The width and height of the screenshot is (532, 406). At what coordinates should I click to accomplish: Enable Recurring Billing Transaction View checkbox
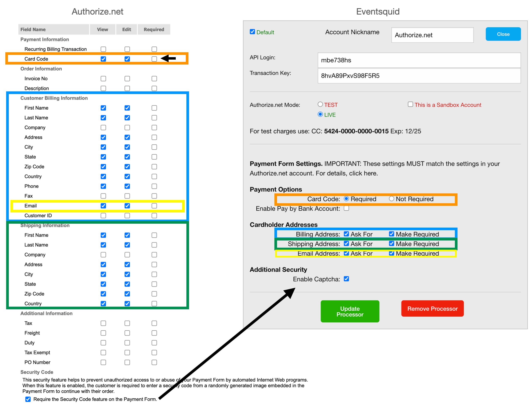point(103,49)
